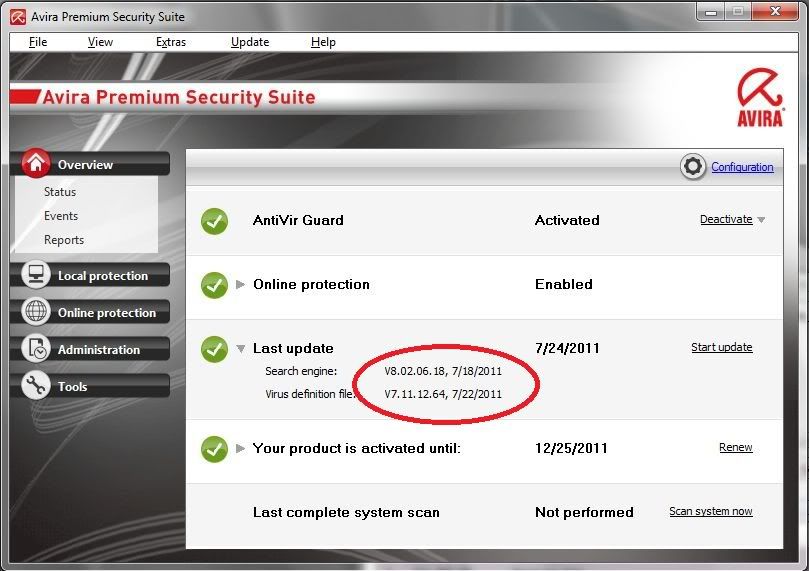Click the Local protection monitor icon

pyautogui.click(x=36, y=275)
